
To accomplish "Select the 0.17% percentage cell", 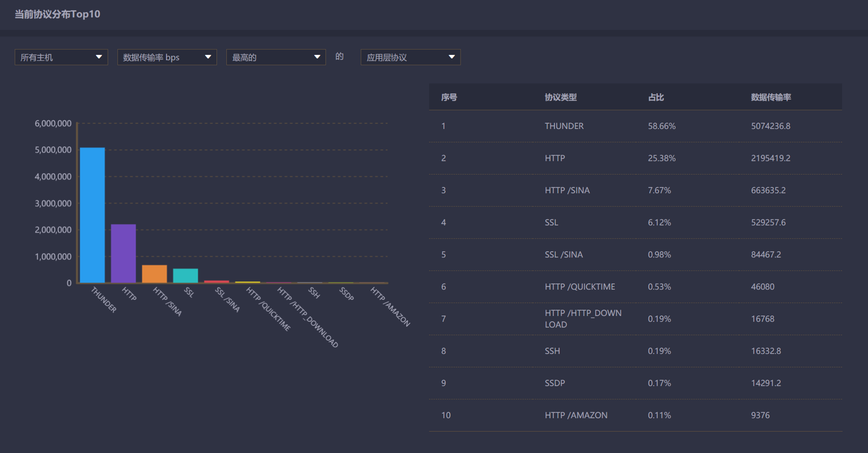I will (660, 383).
